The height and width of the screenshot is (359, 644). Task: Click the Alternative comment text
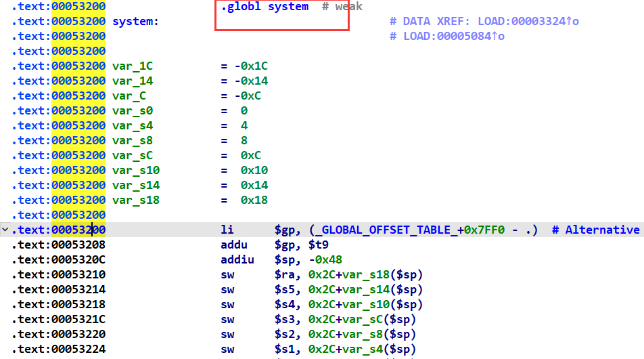click(602, 230)
